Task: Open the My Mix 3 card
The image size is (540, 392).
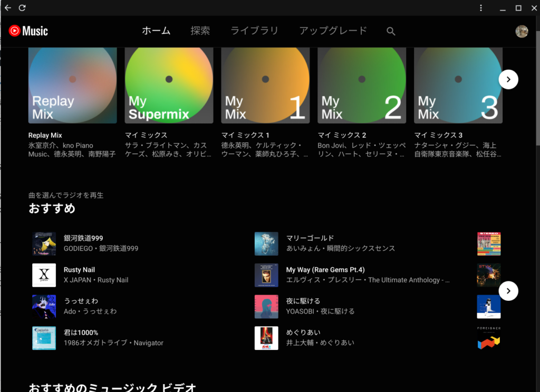Action: pyautogui.click(x=458, y=85)
